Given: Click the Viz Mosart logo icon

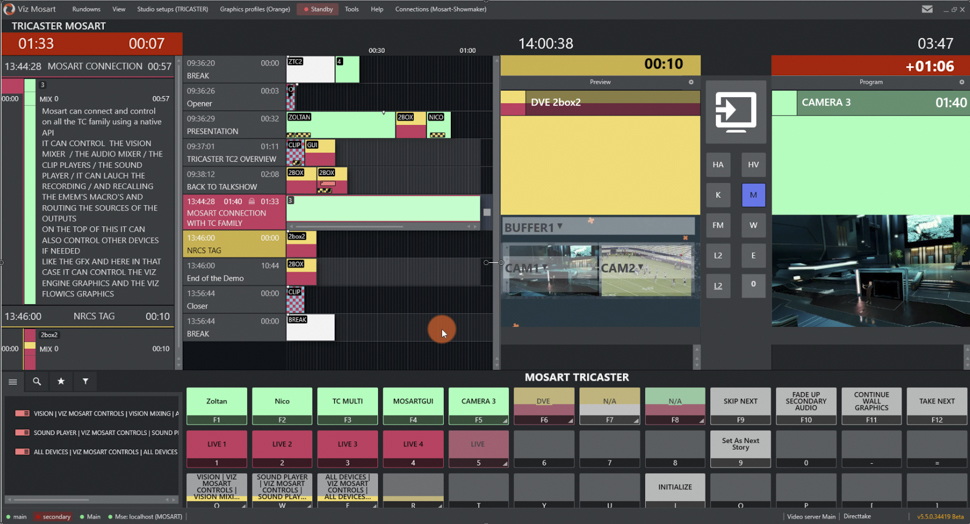Looking at the screenshot, I should [x=9, y=9].
